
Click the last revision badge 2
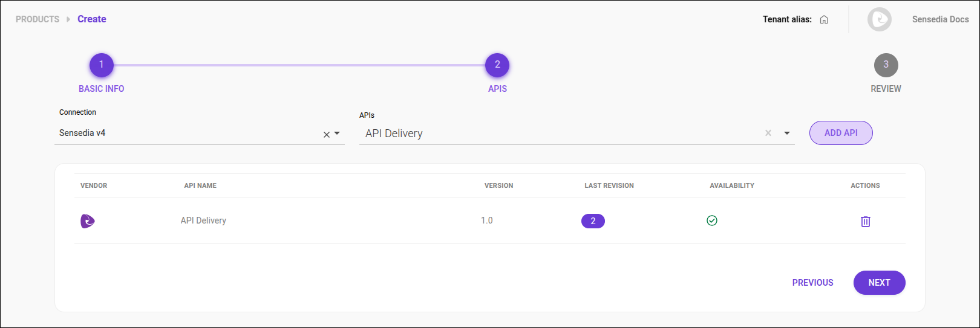[x=593, y=221]
